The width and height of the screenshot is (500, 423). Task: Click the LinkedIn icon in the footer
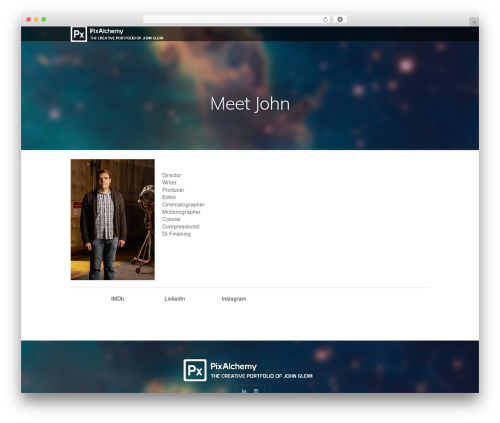tap(244, 391)
